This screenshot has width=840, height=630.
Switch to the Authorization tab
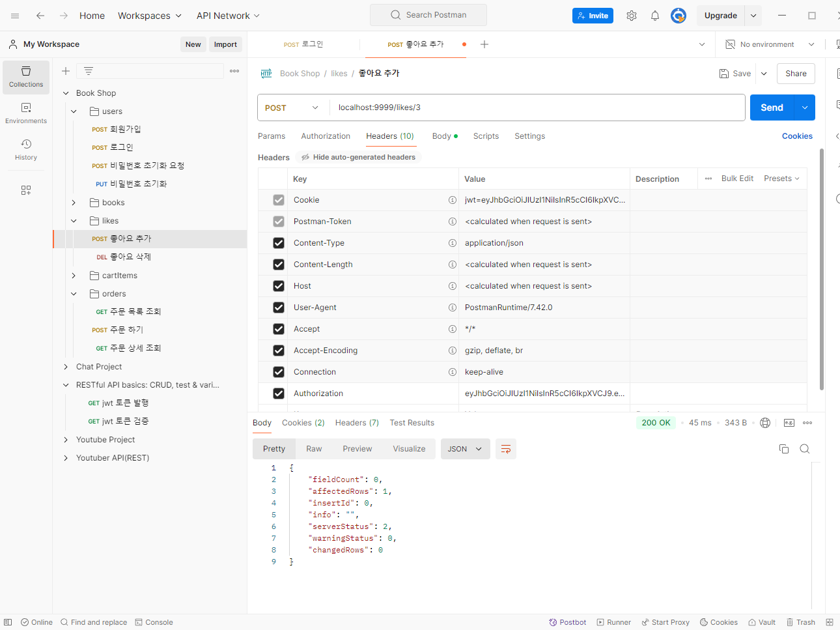pos(326,136)
